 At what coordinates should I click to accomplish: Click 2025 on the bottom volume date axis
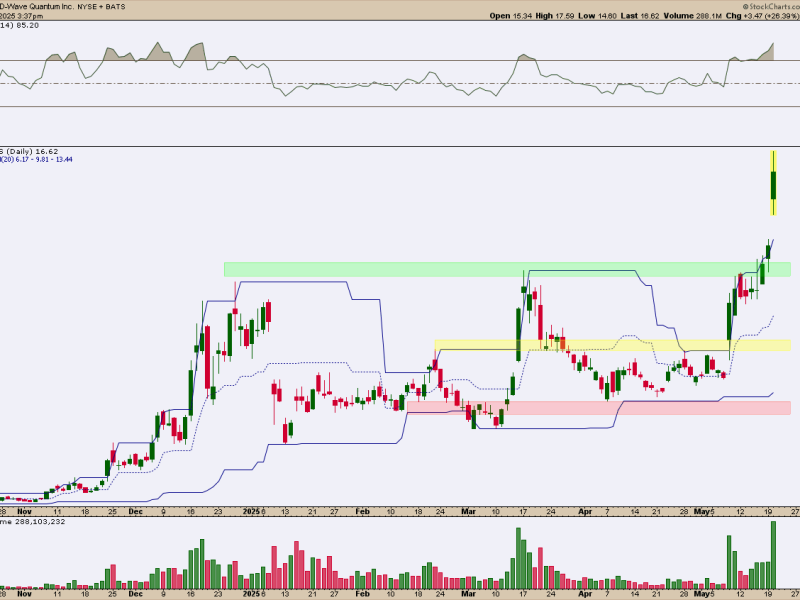252,594
